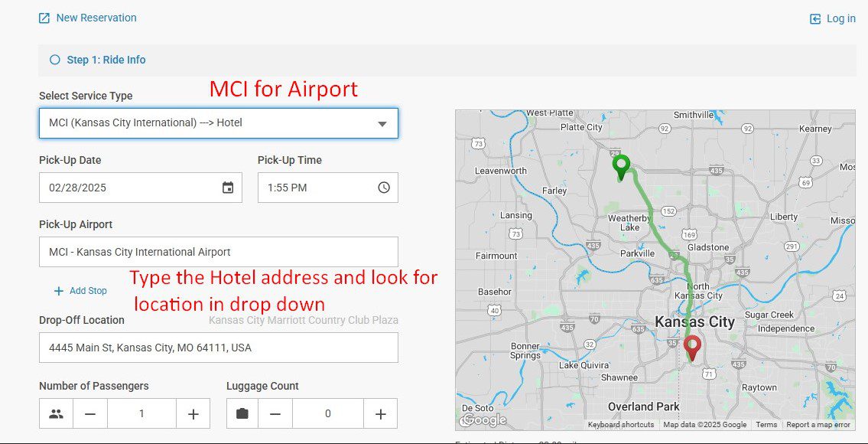
Task: Click the luggage suitcase icon
Action: point(242,413)
